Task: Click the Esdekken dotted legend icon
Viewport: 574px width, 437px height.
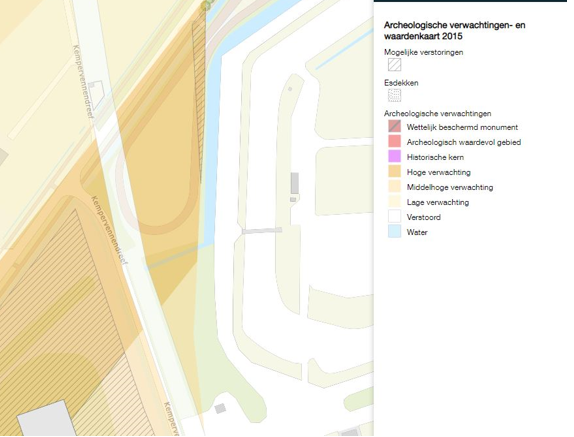Action: [394, 96]
